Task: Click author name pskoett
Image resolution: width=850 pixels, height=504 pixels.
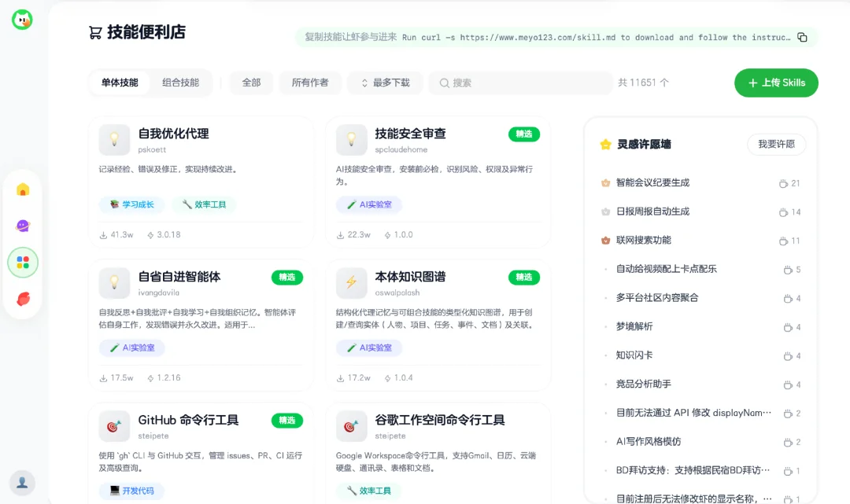Action: (x=152, y=149)
